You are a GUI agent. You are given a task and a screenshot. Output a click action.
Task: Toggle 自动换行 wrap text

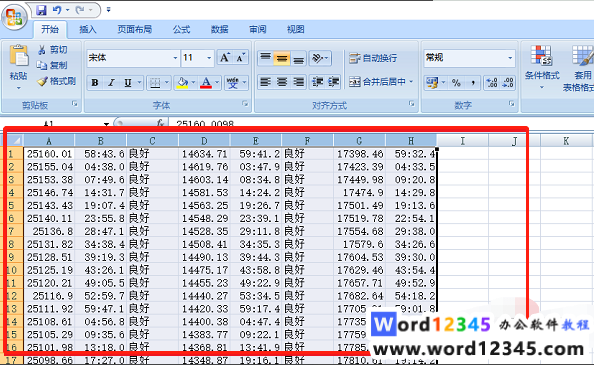374,58
